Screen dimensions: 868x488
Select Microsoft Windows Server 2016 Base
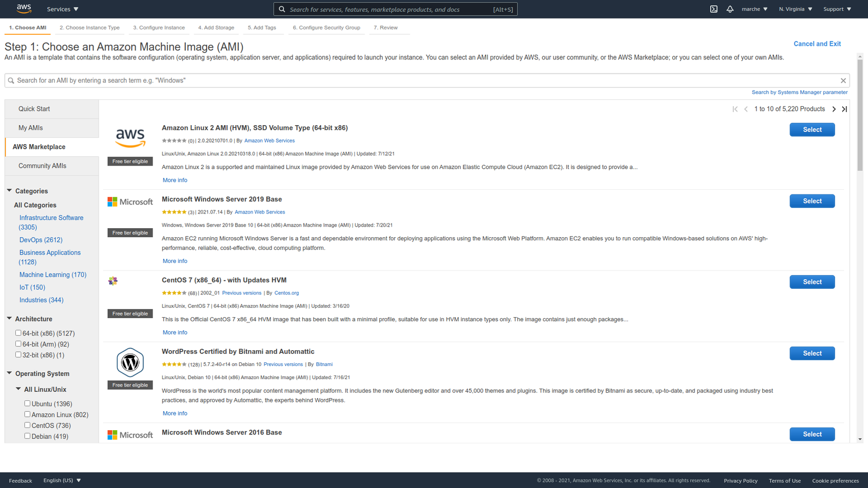[812, 434]
